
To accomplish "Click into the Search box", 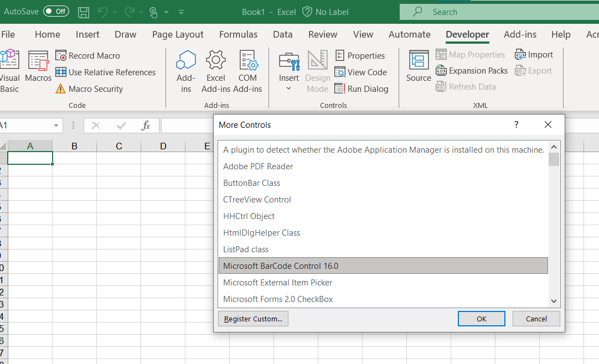I will [499, 12].
